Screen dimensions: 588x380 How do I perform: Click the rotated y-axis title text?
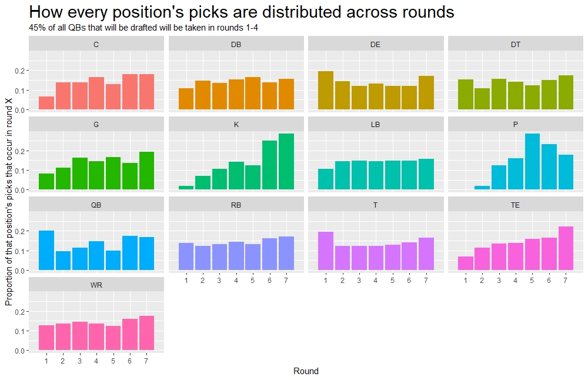tap(8, 203)
